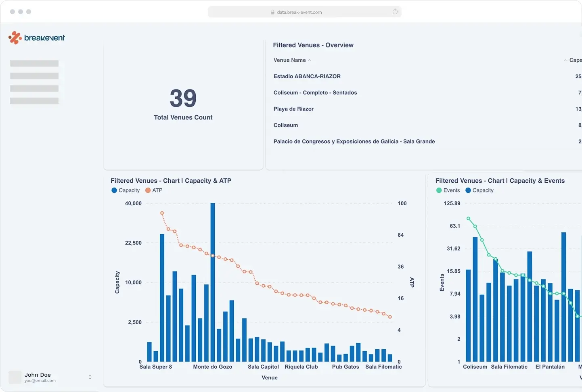582x392 pixels.
Task: Click sort caret beside Capacity column
Action: coord(565,60)
